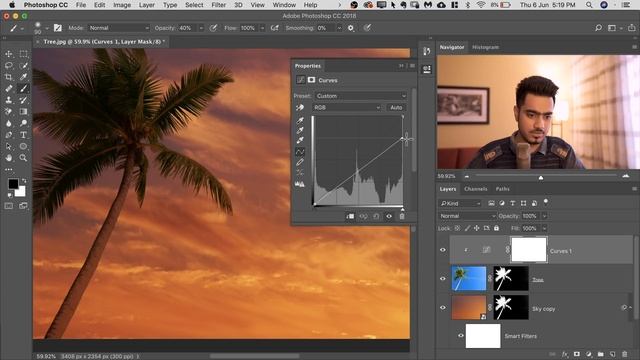The width and height of the screenshot is (640, 360).
Task: Pick the black point eyedropper in Curves
Action: coord(300,120)
